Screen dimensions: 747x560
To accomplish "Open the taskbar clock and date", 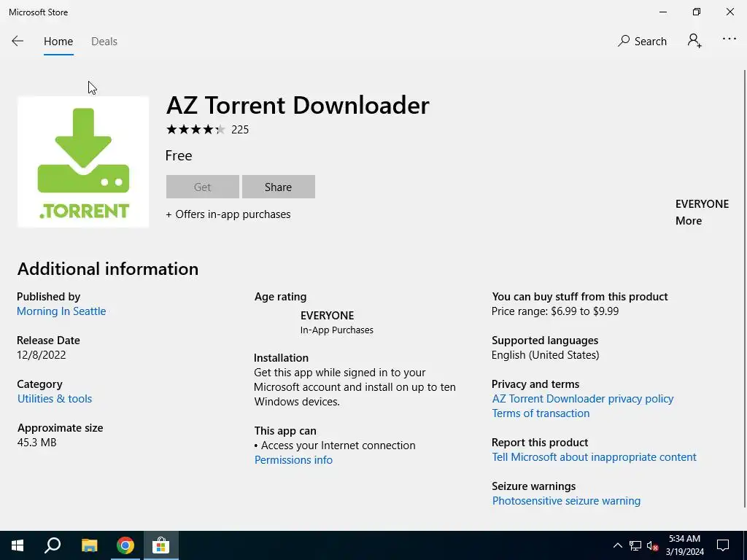I will (684, 545).
